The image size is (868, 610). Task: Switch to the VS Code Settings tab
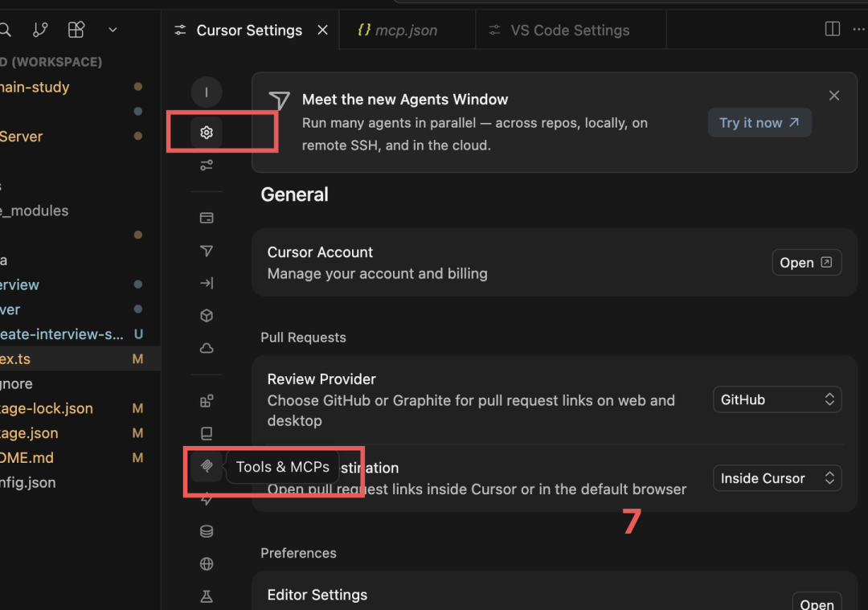coord(570,30)
